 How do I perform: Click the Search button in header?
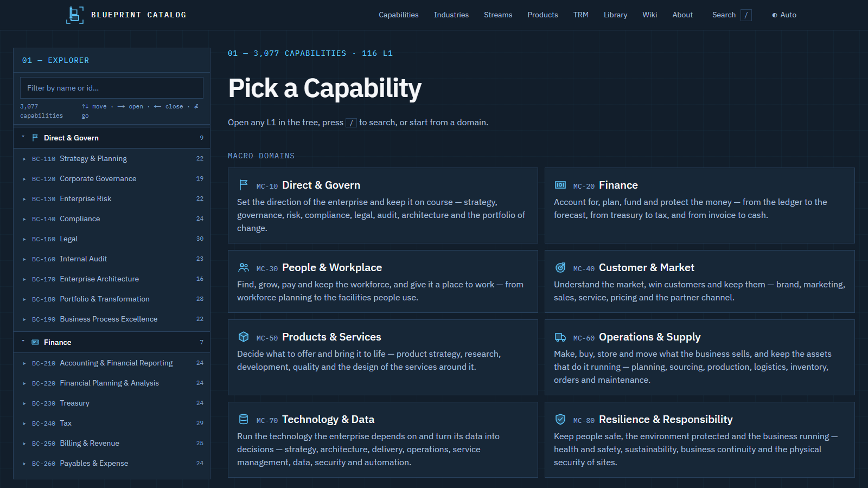[732, 15]
